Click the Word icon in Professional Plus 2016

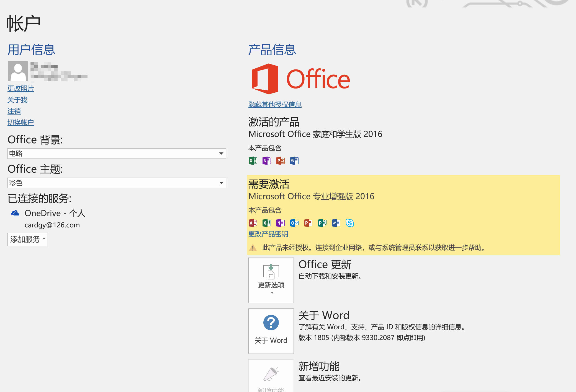click(336, 223)
